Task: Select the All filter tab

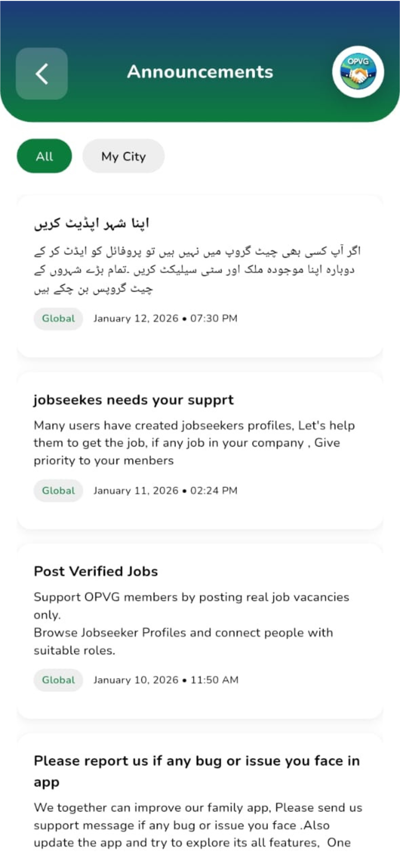Action: 44,156
